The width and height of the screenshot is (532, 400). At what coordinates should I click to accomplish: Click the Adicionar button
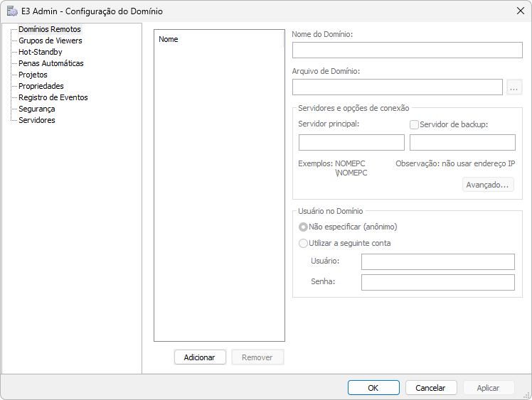pos(199,357)
